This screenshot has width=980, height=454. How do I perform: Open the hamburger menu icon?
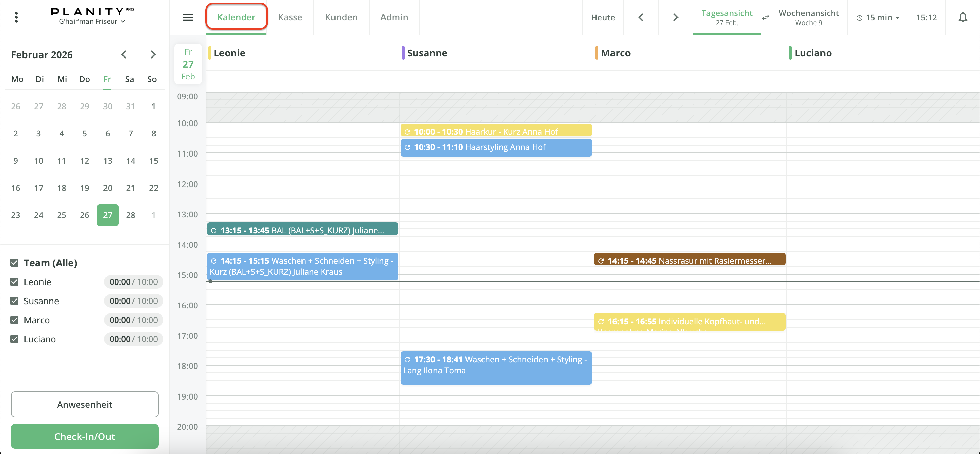(x=187, y=17)
